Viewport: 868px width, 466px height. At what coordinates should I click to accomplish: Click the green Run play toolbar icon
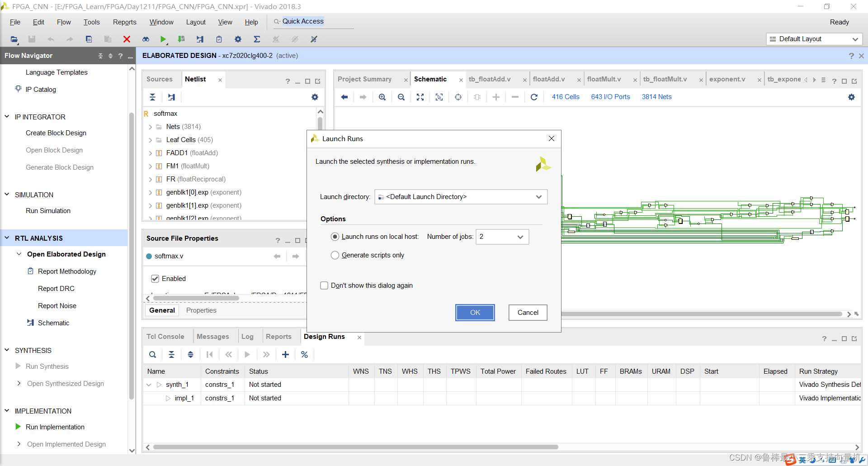click(163, 39)
